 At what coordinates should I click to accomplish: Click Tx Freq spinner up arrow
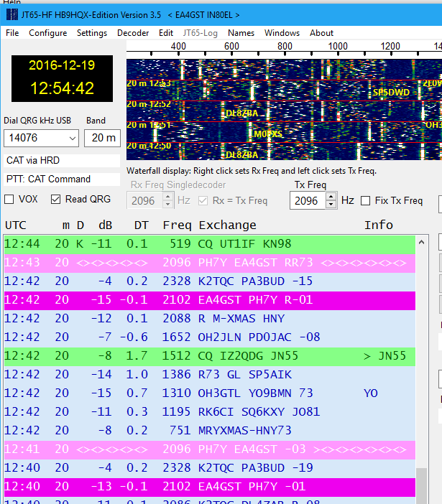(331, 197)
